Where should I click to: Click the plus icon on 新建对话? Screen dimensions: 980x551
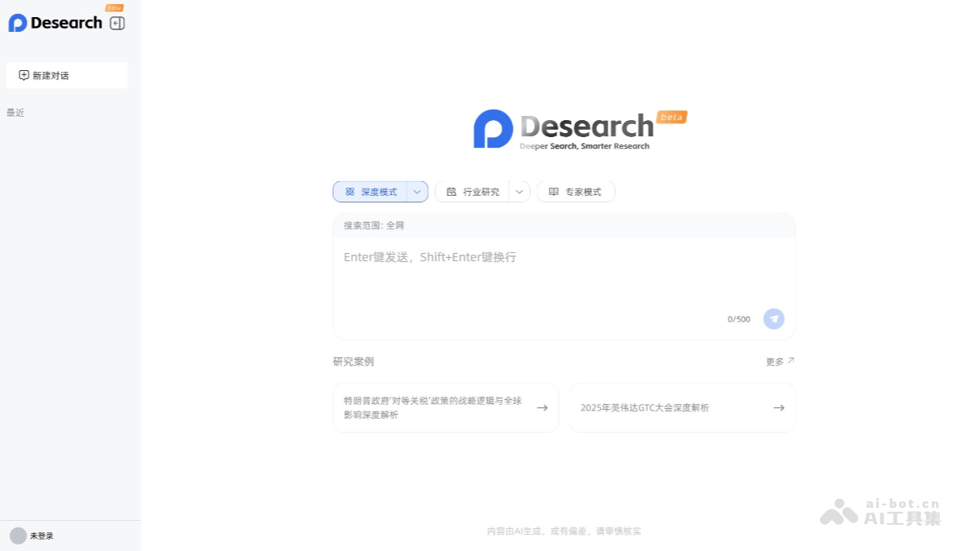coord(23,74)
